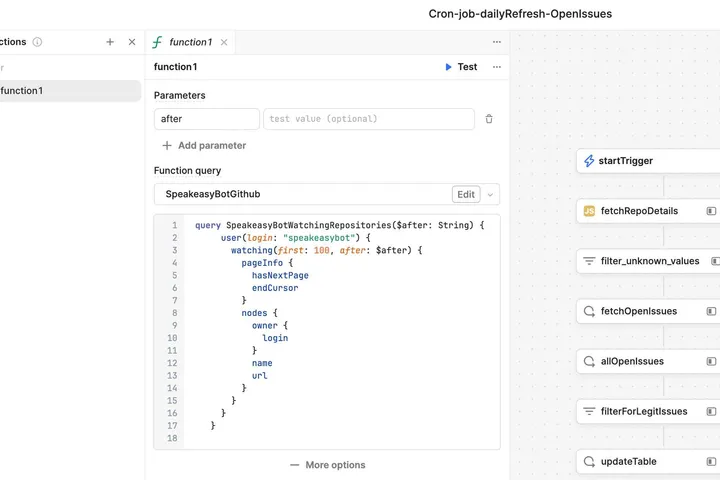Screen dimensions: 720x480
Task: Click the loop icon on updateTable
Action: click(x=589, y=461)
